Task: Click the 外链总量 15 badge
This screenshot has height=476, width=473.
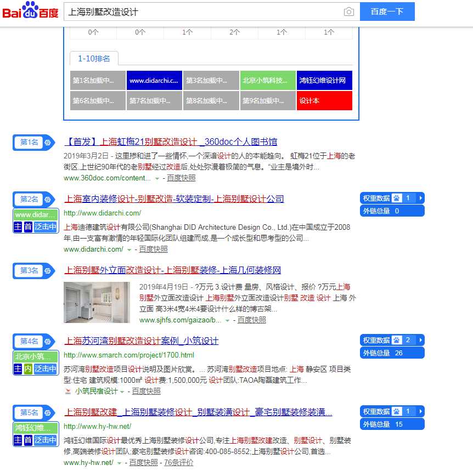Action: click(x=392, y=424)
